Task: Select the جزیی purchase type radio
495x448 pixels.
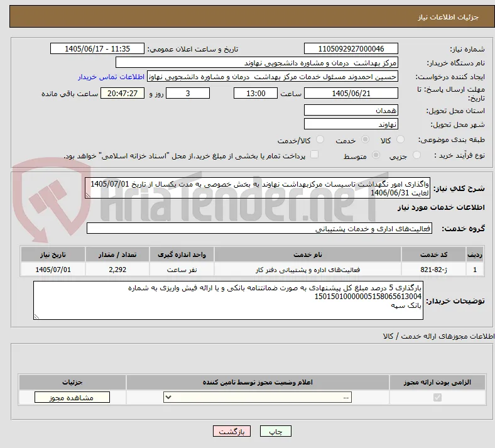Action: point(416,155)
